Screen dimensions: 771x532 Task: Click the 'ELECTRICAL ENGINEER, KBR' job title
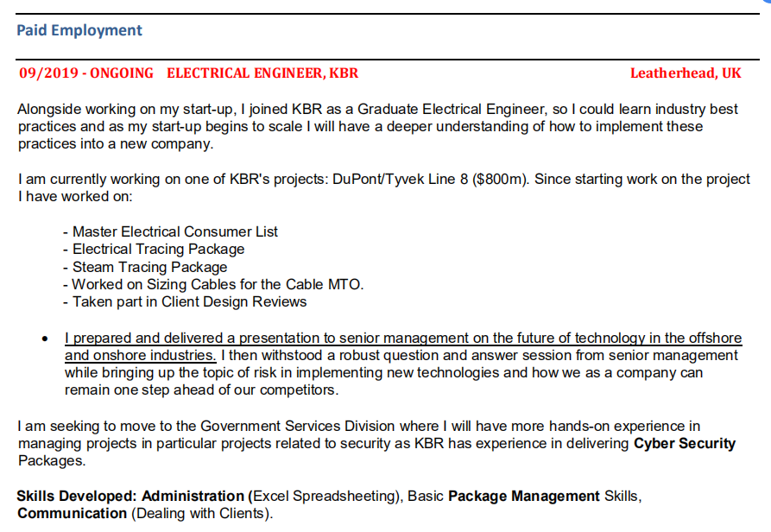262,73
